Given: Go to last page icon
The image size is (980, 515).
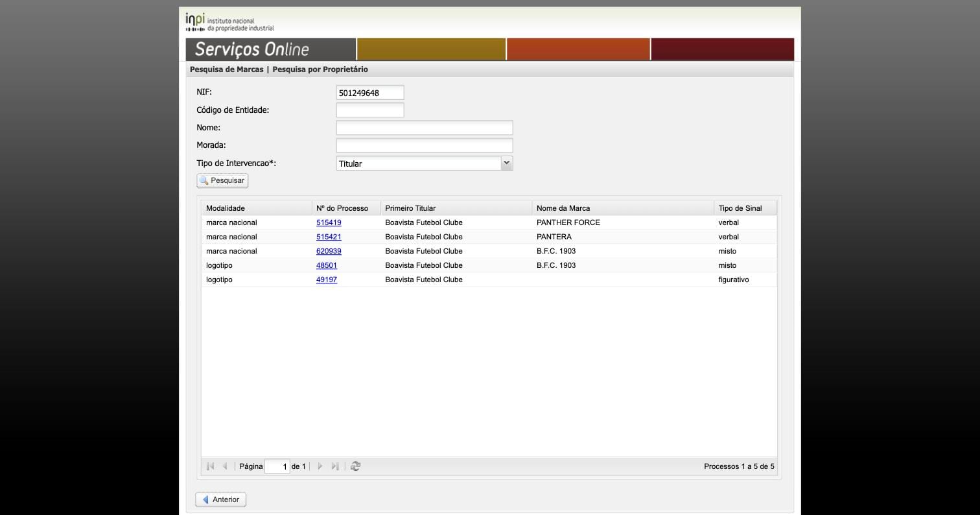Looking at the screenshot, I should click(335, 466).
